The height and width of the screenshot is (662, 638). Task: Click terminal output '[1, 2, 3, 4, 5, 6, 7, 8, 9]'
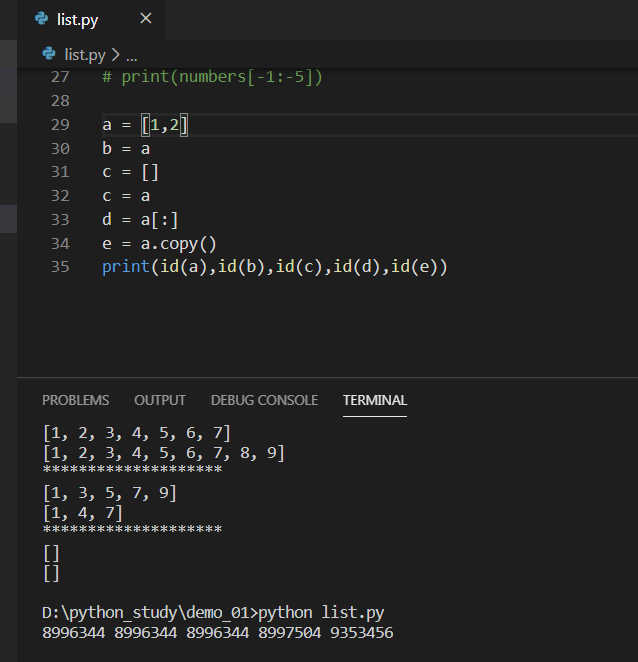(164, 453)
